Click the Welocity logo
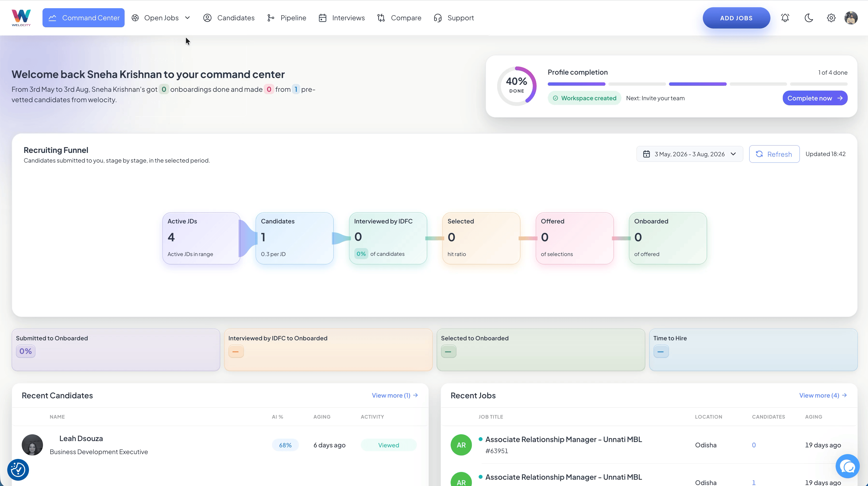Screen dimensions: 868x486 click(21, 18)
